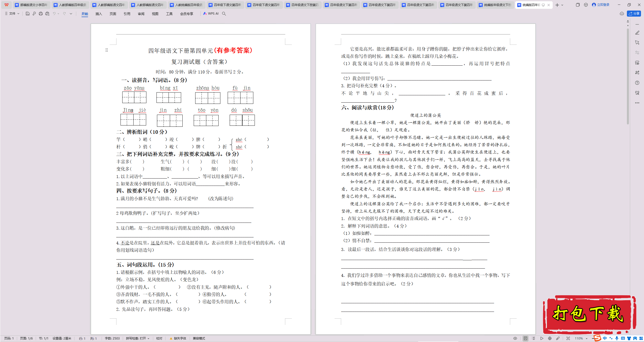Expand the 文件 menu dropdown
This screenshot has width=644, height=342.
12,14
